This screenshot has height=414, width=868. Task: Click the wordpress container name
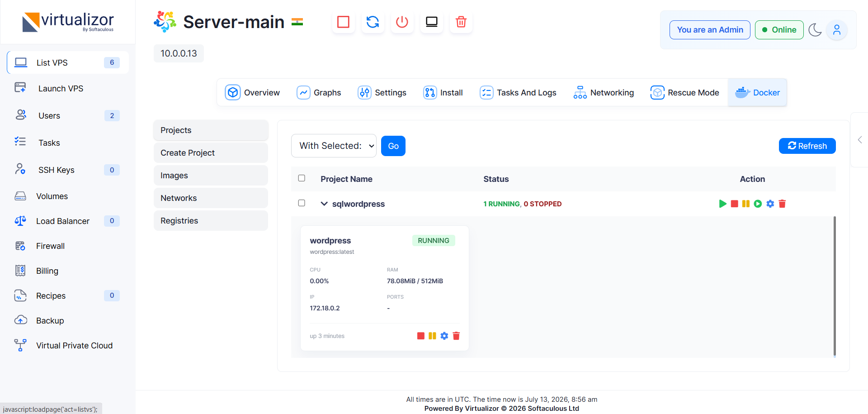coord(330,241)
